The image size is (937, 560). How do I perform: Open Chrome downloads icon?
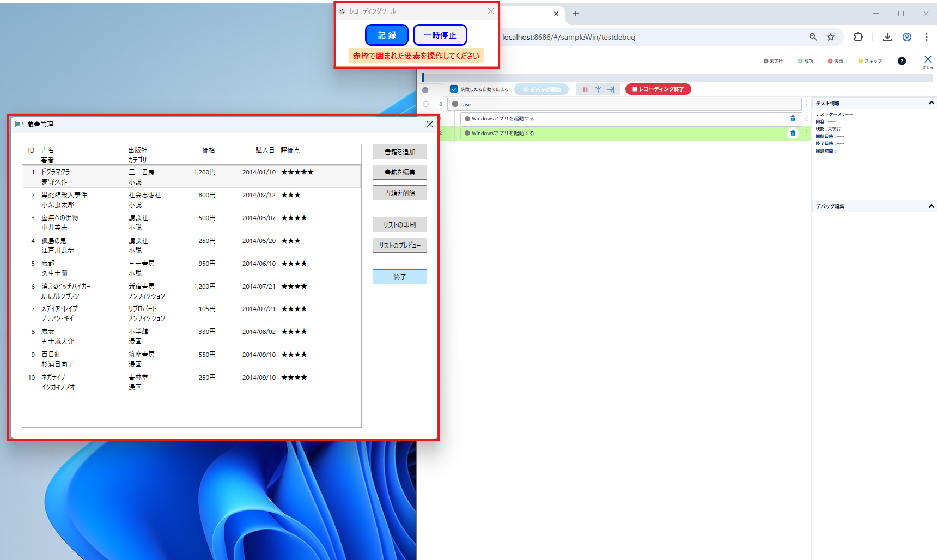[x=887, y=37]
